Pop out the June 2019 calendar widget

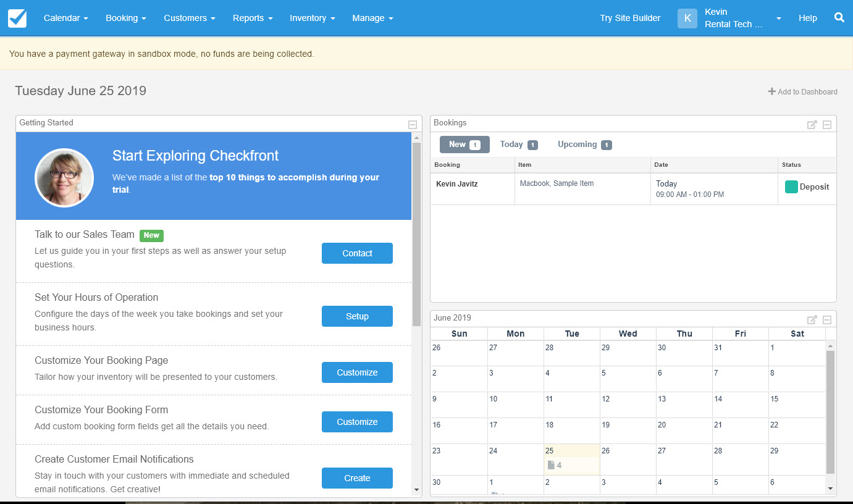tap(812, 319)
